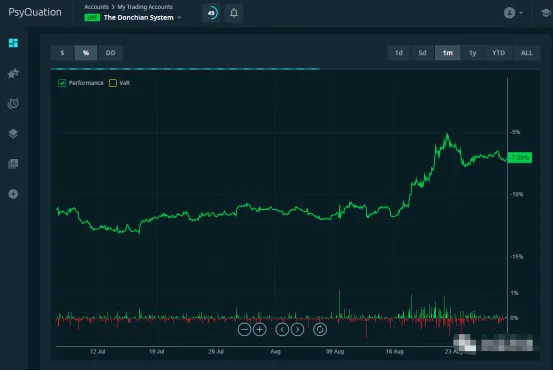Toggle the Performance checkbox
This screenshot has height=371, width=553.
point(62,83)
